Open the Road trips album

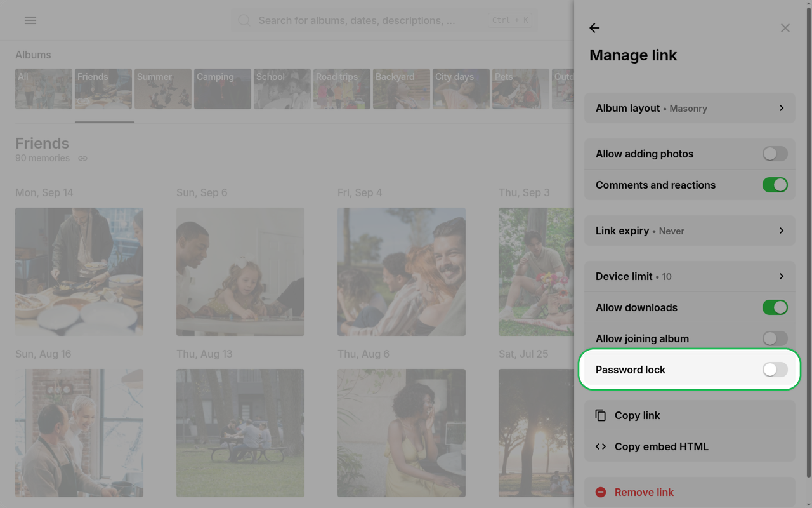[x=342, y=89]
